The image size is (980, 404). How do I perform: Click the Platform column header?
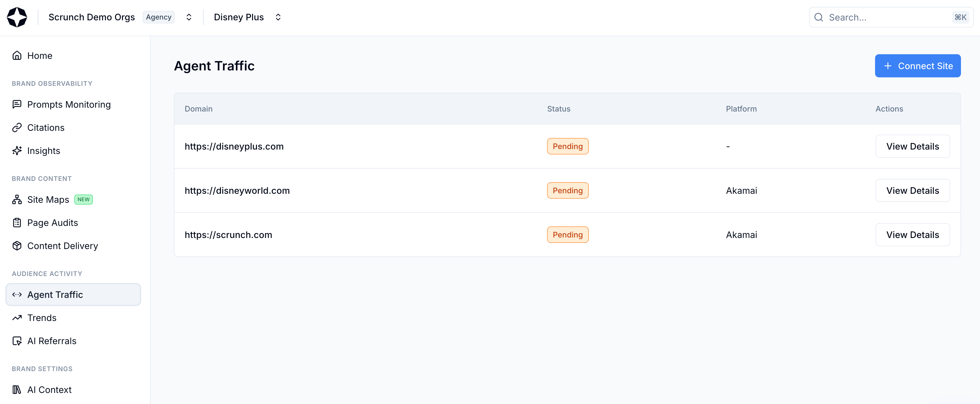pos(741,109)
